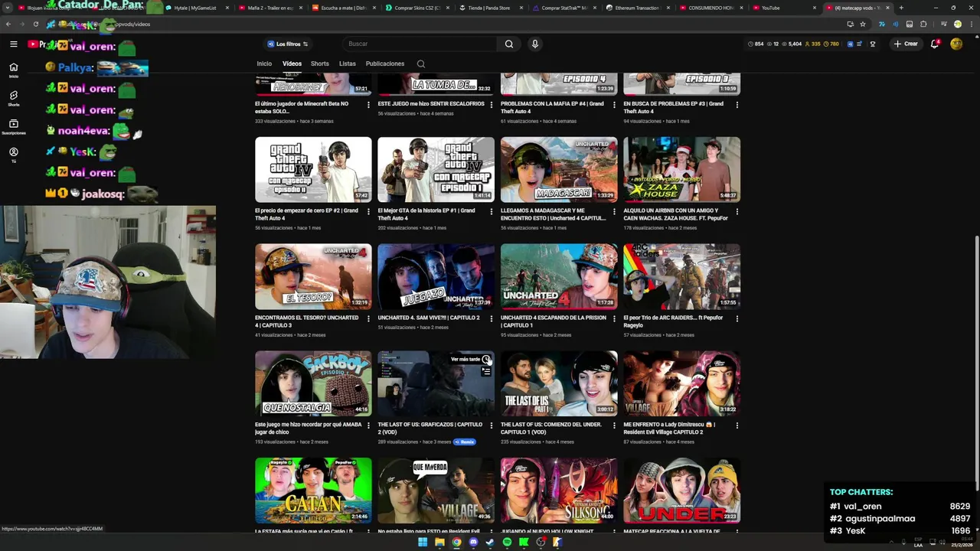This screenshot has height=551, width=980.
Task: Open options for El precio de empezar de cero
Action: pos(368,212)
